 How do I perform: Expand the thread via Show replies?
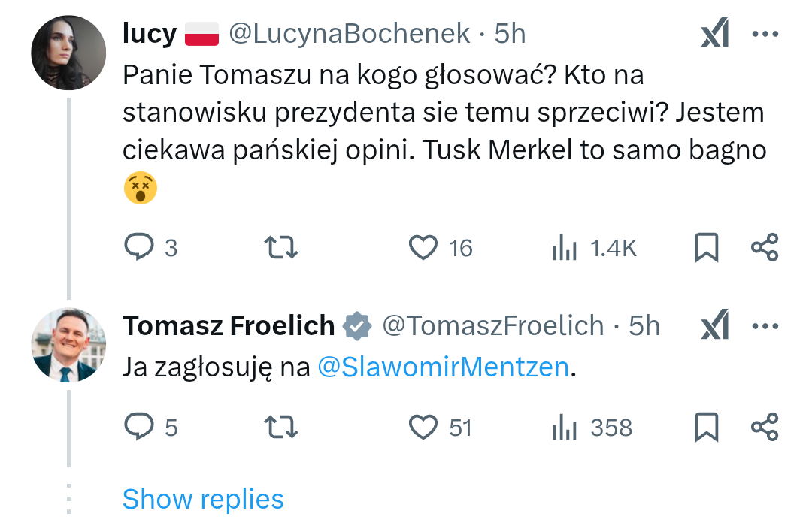203,499
